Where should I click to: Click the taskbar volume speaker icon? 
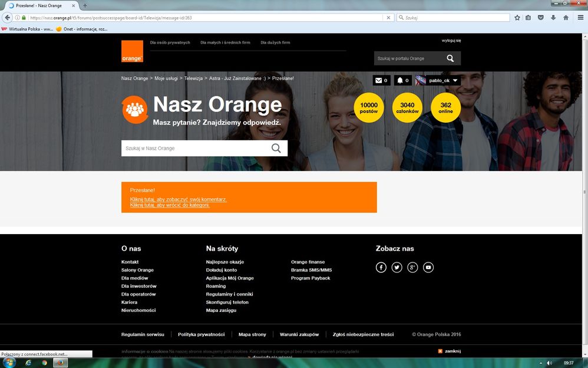point(549,363)
